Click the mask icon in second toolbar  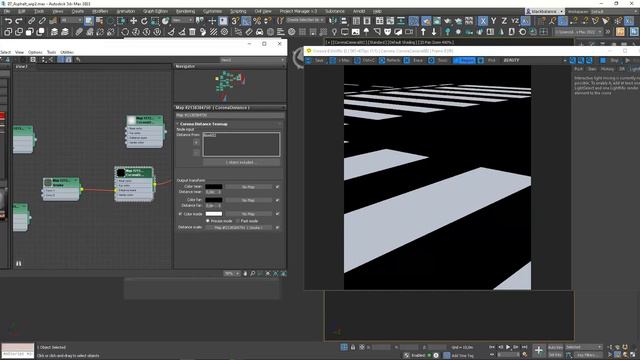[387, 32]
